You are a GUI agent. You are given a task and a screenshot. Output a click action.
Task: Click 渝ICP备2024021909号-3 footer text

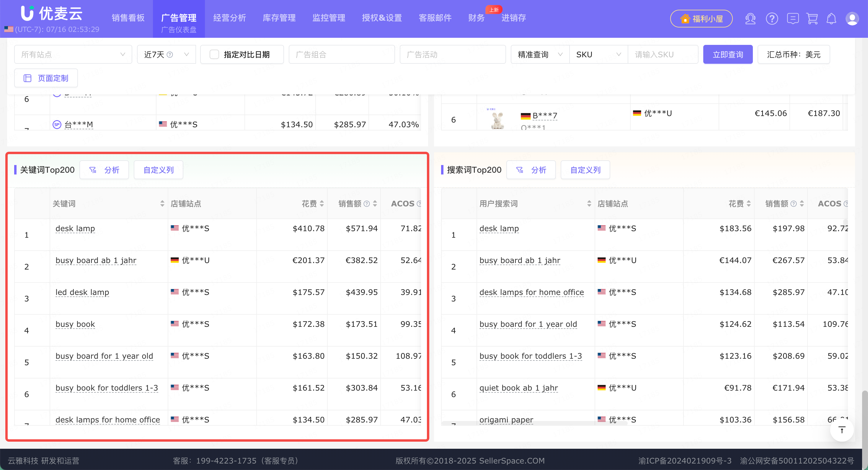coord(685,461)
